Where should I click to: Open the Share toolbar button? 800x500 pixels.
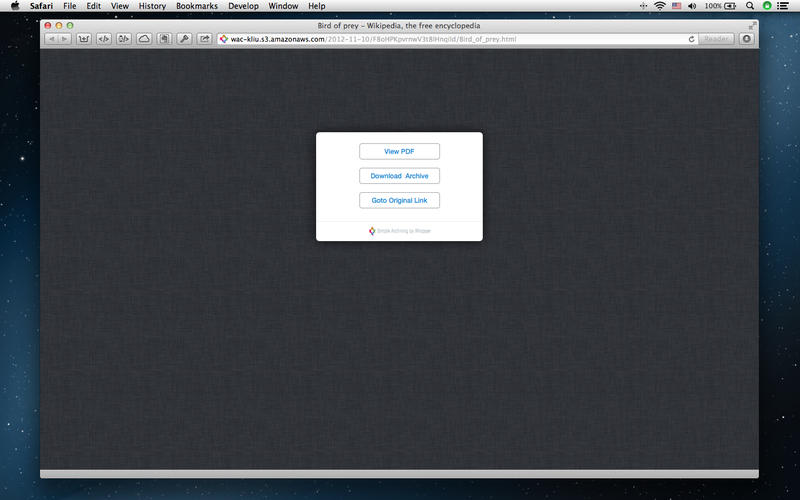205,39
